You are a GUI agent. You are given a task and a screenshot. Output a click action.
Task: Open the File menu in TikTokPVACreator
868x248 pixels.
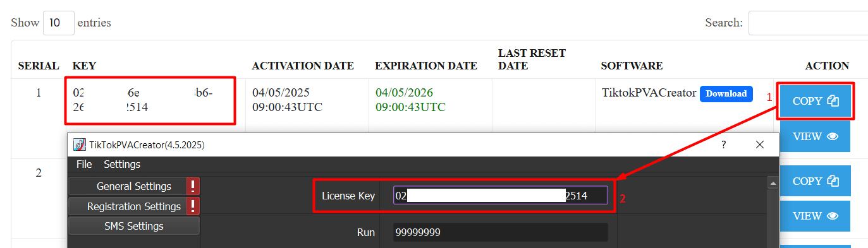coord(84,164)
